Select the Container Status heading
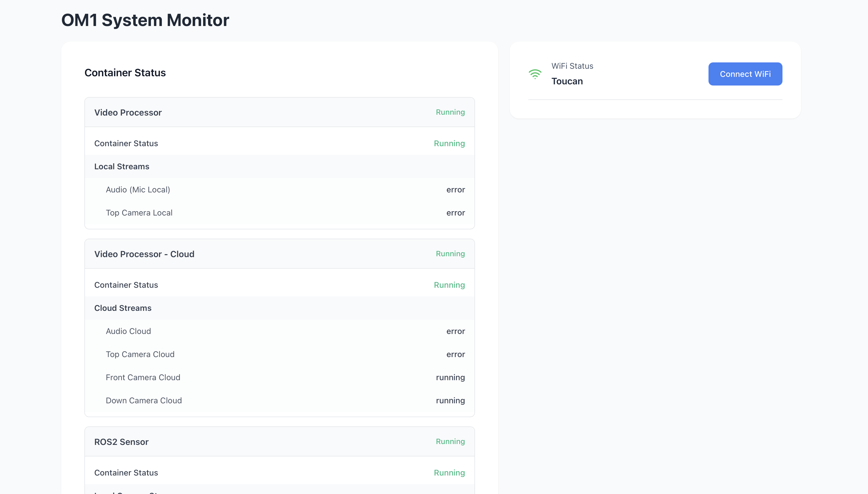 [x=125, y=73]
